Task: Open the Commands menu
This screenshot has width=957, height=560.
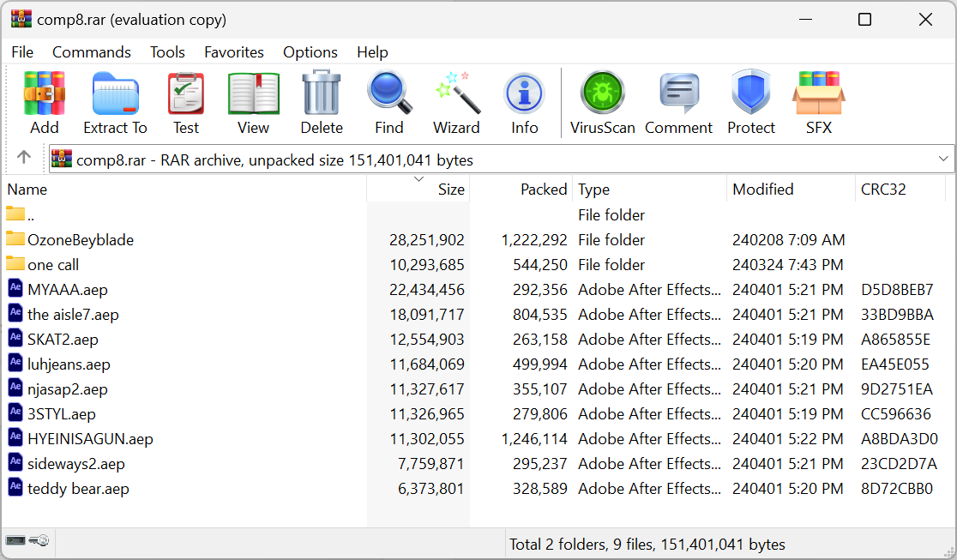Action: (92, 52)
